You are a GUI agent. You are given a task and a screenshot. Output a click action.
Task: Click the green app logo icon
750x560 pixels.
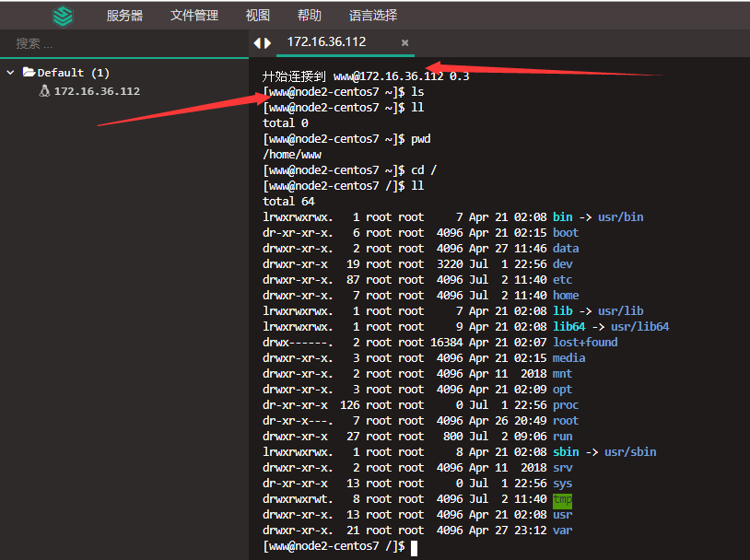tap(63, 16)
